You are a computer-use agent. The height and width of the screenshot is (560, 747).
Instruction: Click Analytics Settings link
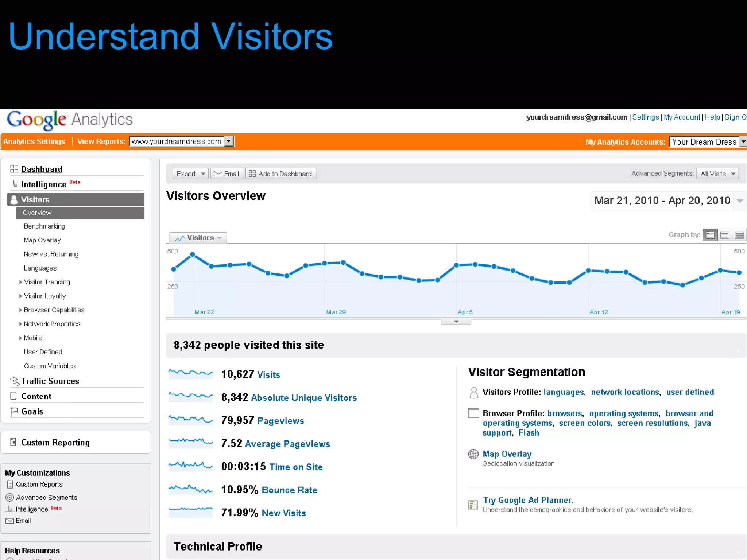[34, 141]
